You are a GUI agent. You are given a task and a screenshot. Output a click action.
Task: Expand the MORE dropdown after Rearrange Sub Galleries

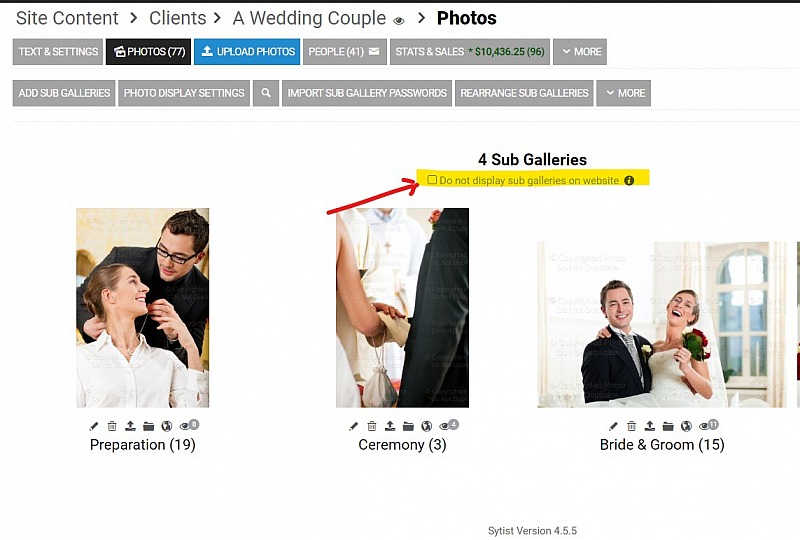623,93
